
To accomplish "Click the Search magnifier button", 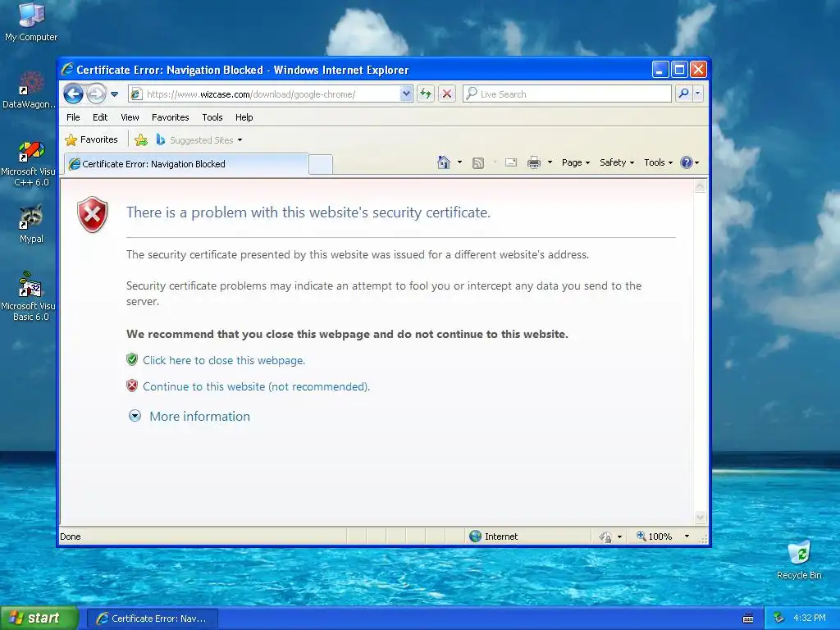I will click(683, 94).
